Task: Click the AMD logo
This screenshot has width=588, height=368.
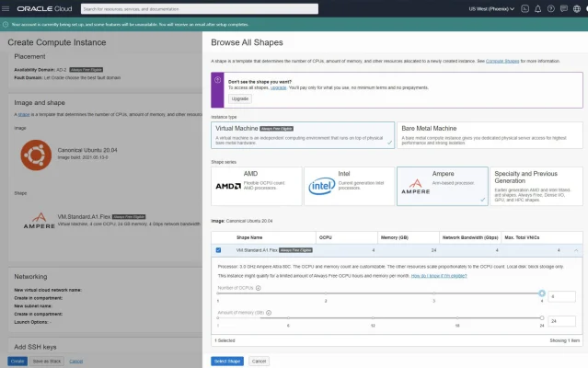Action: [x=228, y=186]
